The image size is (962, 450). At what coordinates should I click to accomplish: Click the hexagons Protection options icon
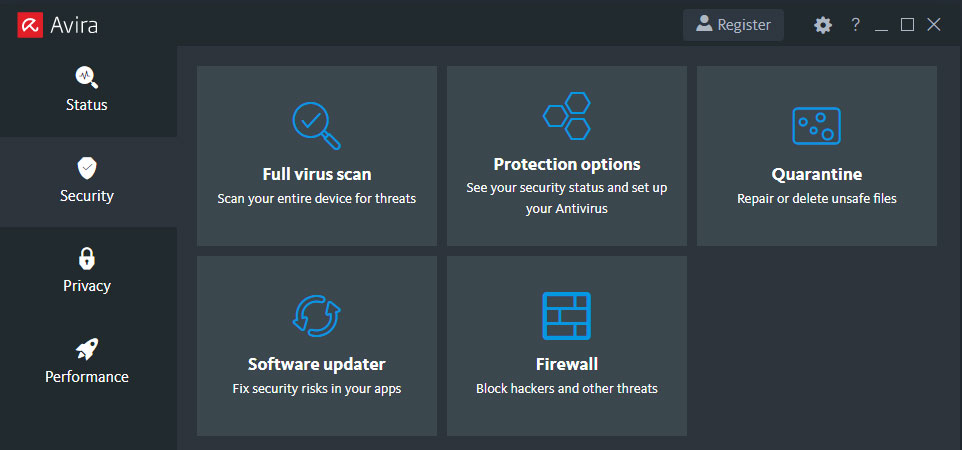(566, 116)
